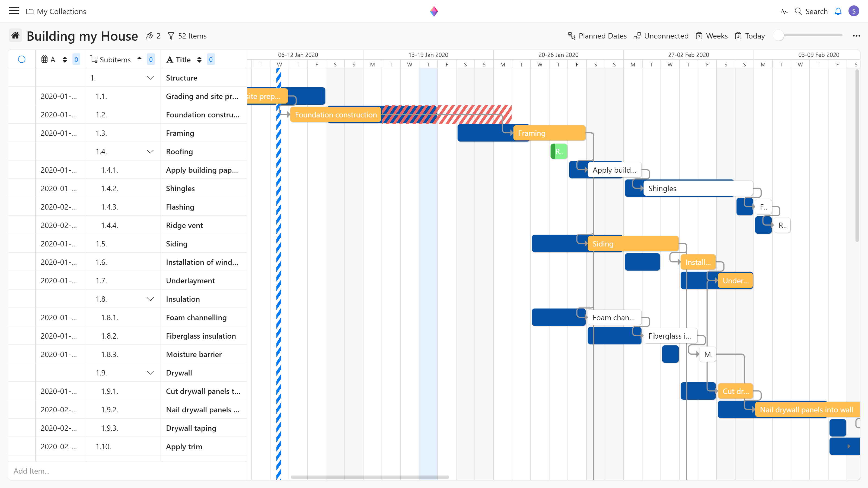Screen dimensions: 868x488
Task: Toggle the select-all circle in table header
Action: click(x=22, y=60)
